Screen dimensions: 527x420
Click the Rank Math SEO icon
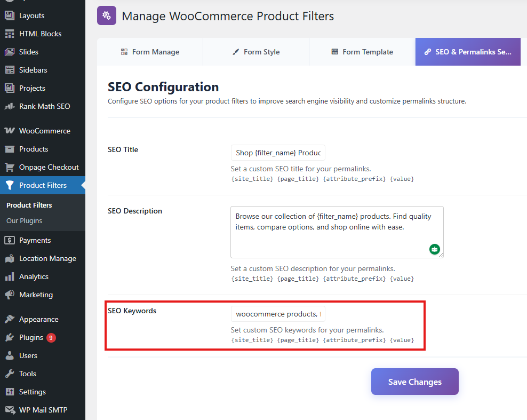(10, 106)
